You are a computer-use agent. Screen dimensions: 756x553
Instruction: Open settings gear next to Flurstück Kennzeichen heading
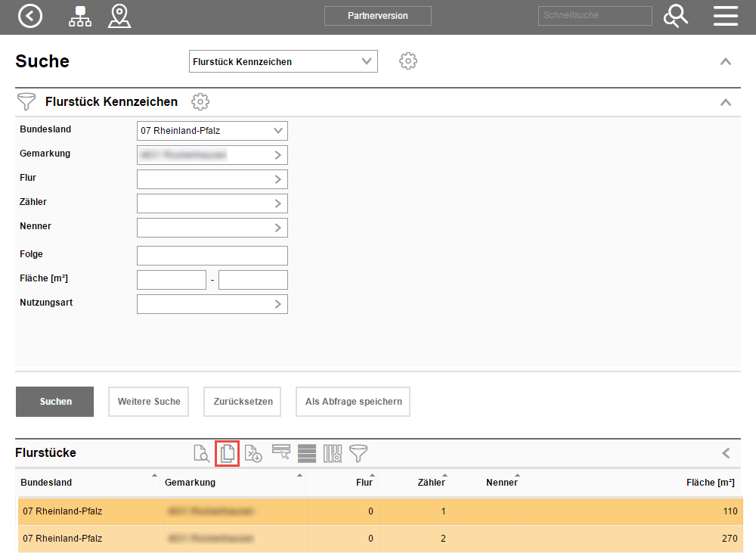tap(200, 101)
